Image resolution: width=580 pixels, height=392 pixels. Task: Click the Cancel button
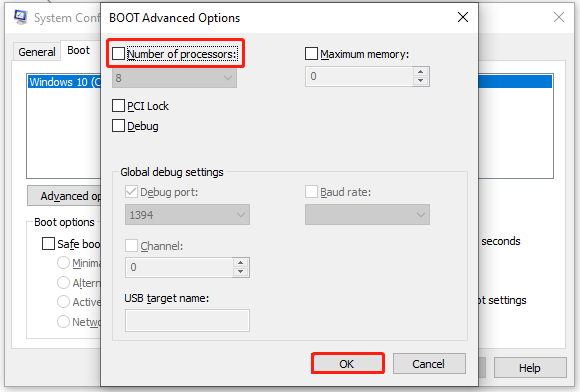[x=429, y=364]
